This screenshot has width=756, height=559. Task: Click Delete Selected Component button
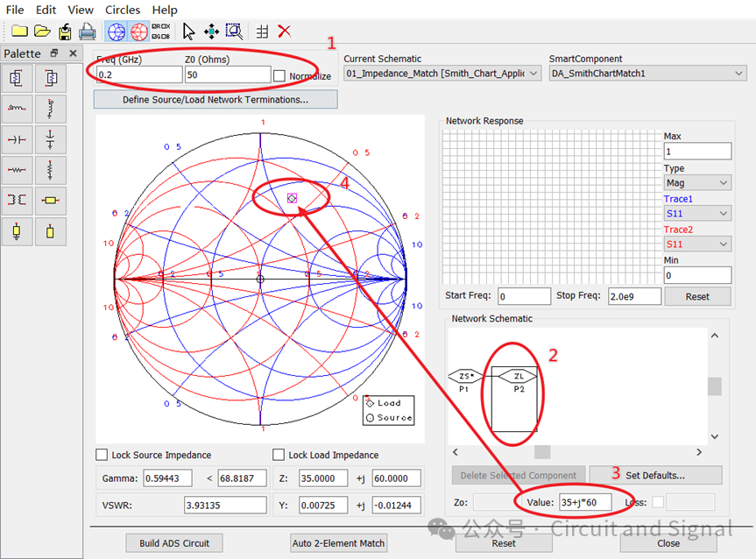[x=519, y=475]
